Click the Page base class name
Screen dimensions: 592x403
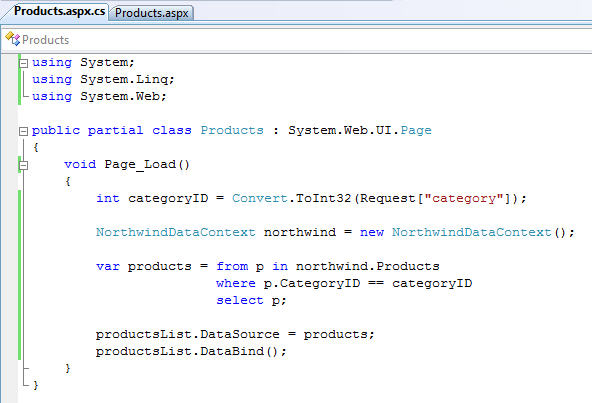[x=416, y=130]
